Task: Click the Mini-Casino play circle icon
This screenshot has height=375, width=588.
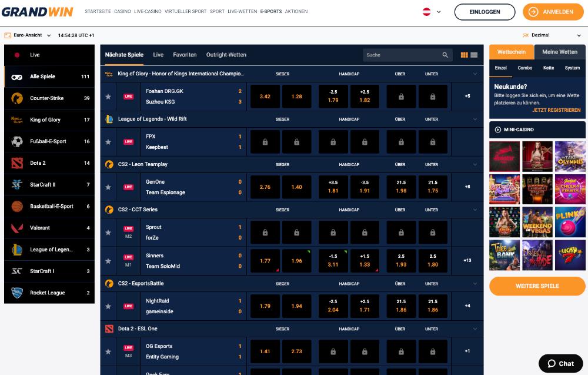Action: (x=498, y=130)
